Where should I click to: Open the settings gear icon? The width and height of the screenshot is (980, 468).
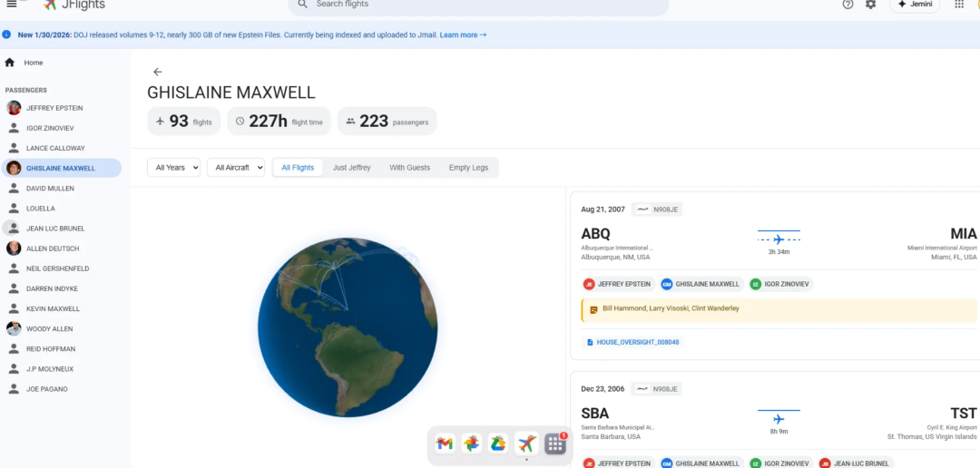click(871, 5)
